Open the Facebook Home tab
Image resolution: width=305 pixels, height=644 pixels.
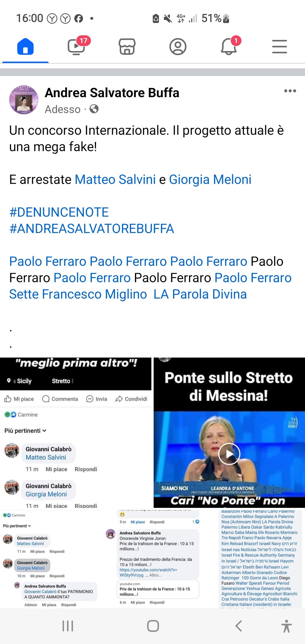pyautogui.click(x=25, y=46)
